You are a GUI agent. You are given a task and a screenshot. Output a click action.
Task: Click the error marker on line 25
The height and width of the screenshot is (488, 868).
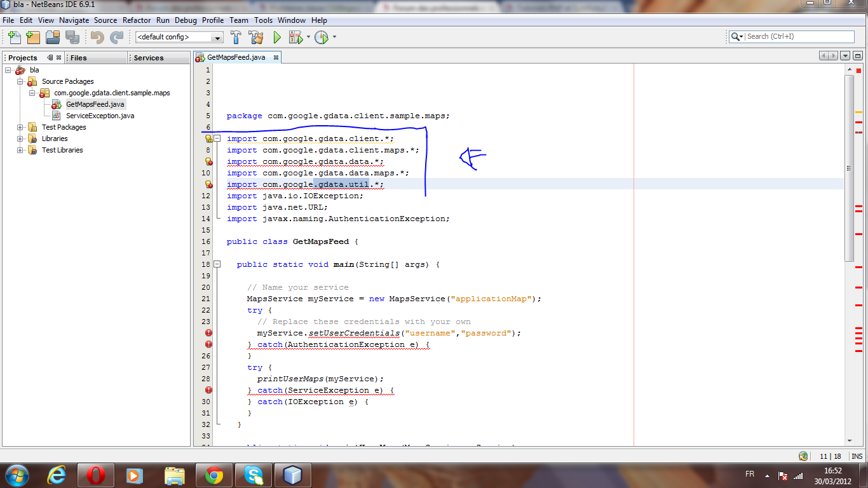[x=208, y=344]
